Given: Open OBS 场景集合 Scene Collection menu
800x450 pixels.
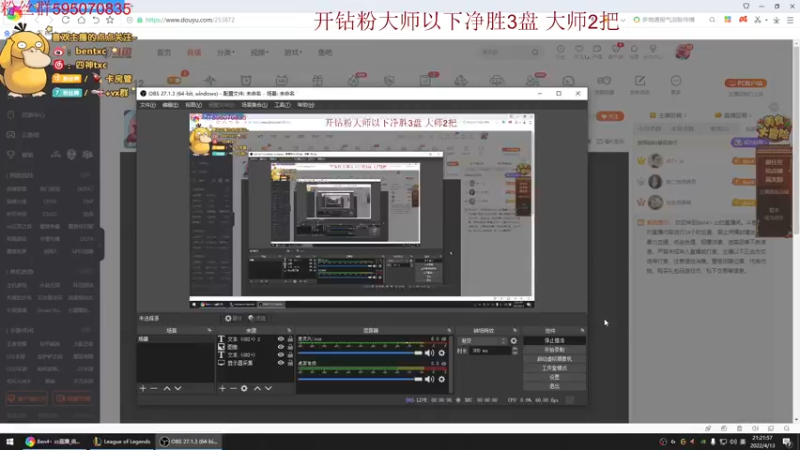Looking at the screenshot, I should [x=254, y=105].
